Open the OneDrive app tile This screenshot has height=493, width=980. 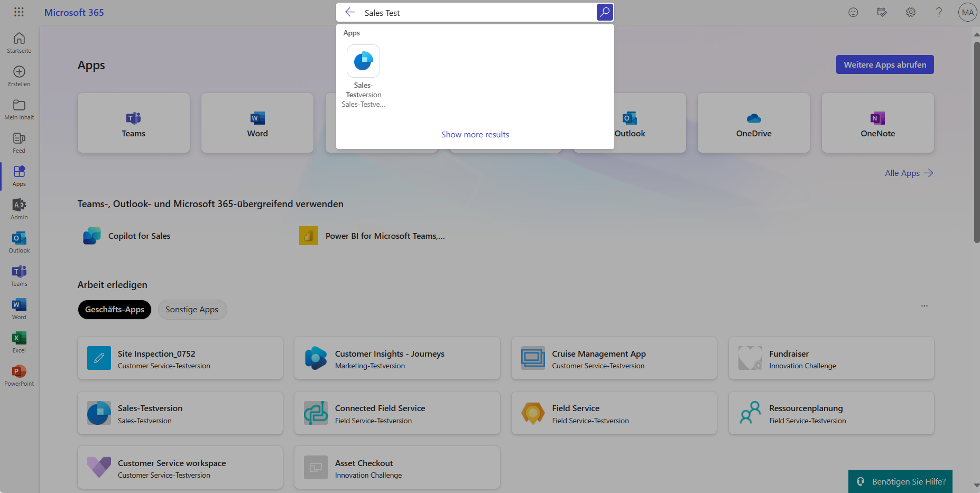(754, 123)
